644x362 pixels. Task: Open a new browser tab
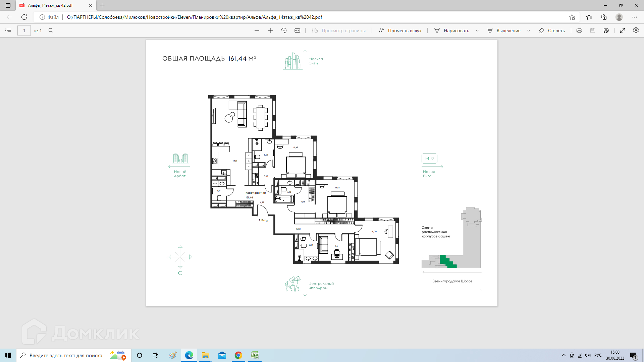click(102, 5)
